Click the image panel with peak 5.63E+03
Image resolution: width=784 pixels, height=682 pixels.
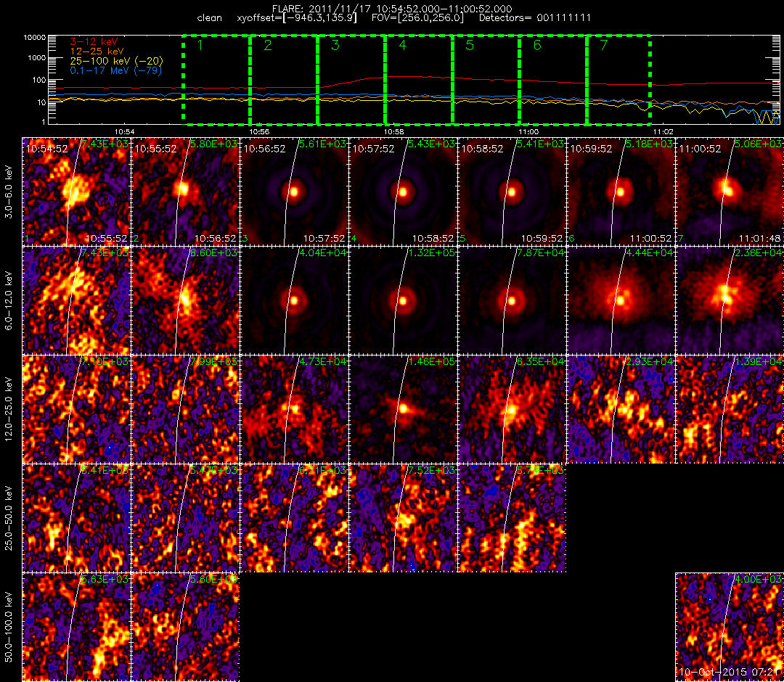76,627
